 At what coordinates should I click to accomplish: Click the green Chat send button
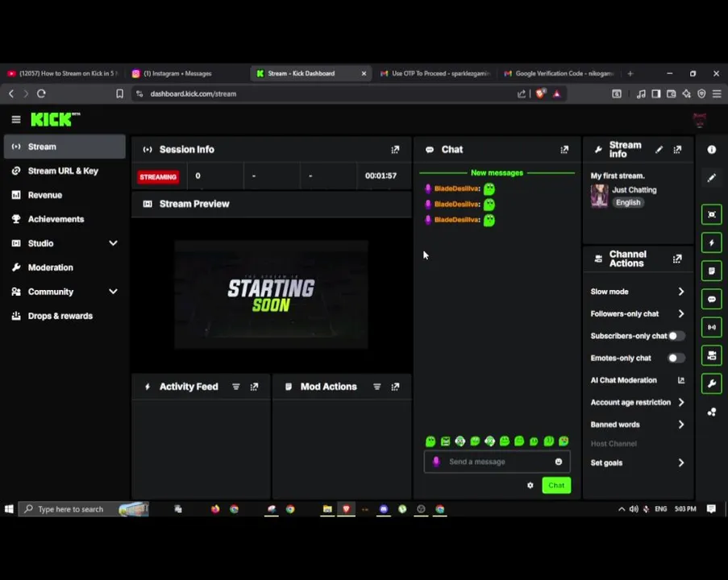click(x=556, y=485)
